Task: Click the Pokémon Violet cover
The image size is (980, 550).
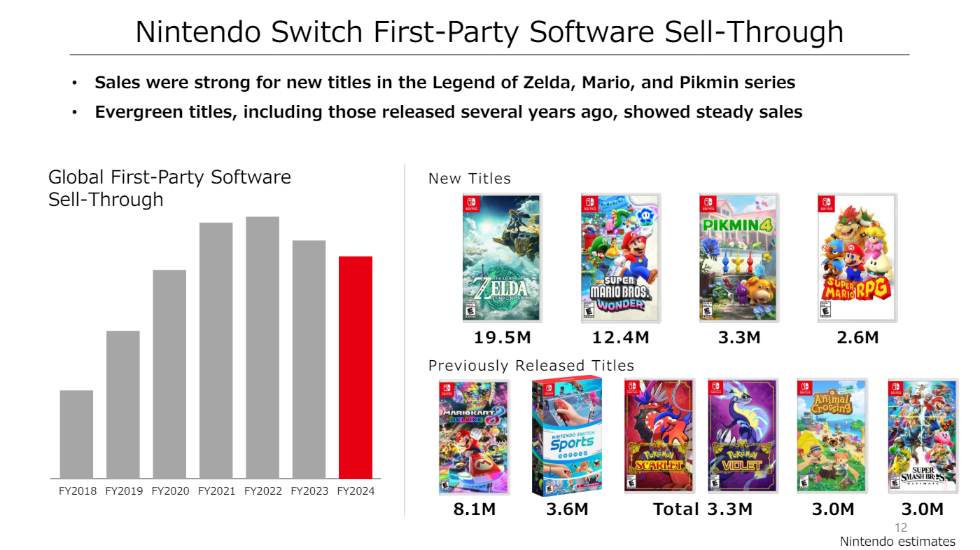Action: (742, 436)
